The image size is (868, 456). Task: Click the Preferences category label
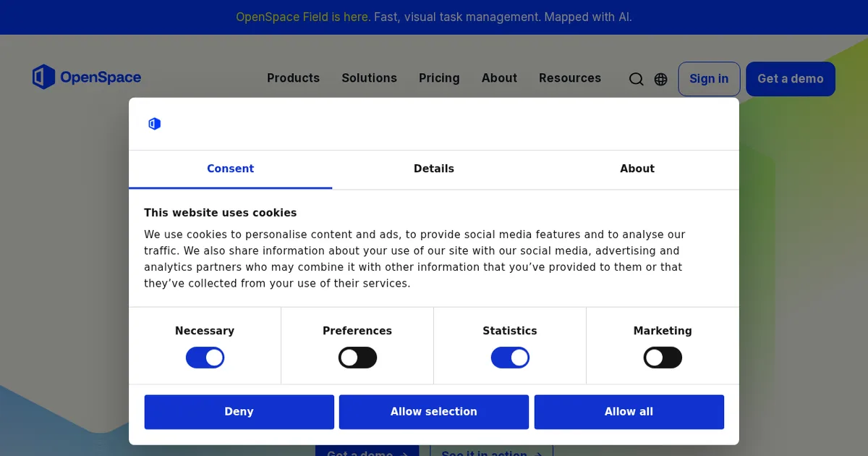pos(357,331)
